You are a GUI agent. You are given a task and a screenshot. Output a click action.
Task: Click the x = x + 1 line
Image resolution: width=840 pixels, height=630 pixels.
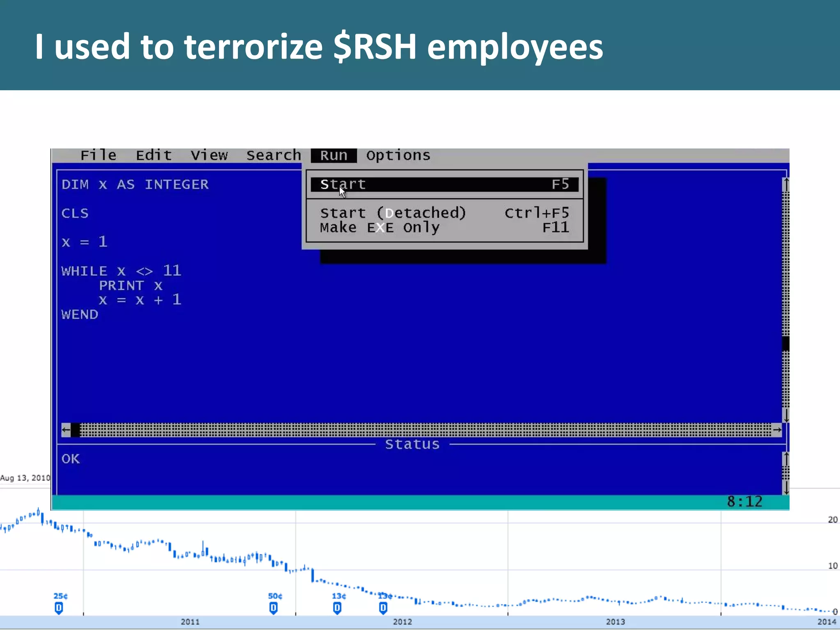click(140, 300)
